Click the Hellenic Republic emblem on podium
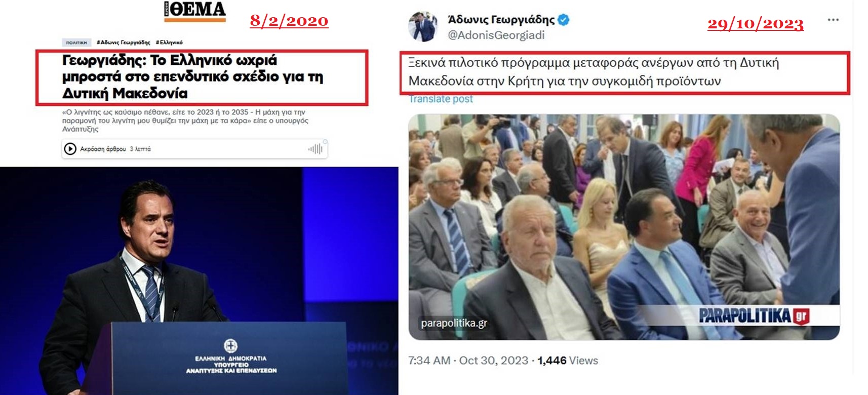This screenshot has width=868, height=395. (231, 346)
